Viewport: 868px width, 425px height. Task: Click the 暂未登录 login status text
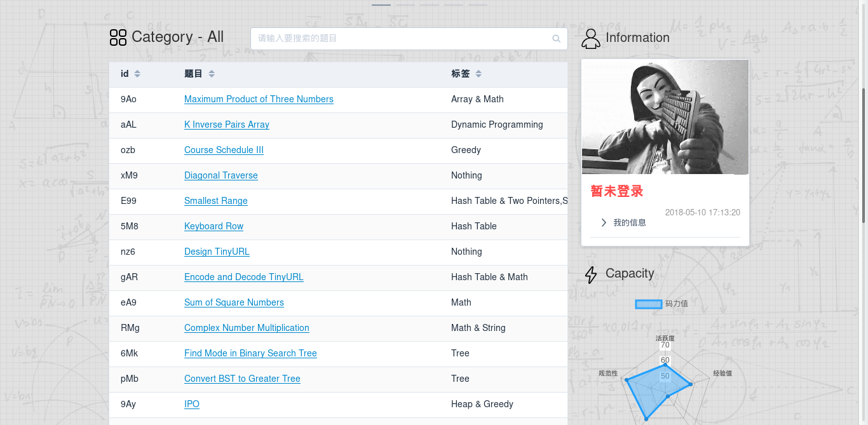point(617,191)
